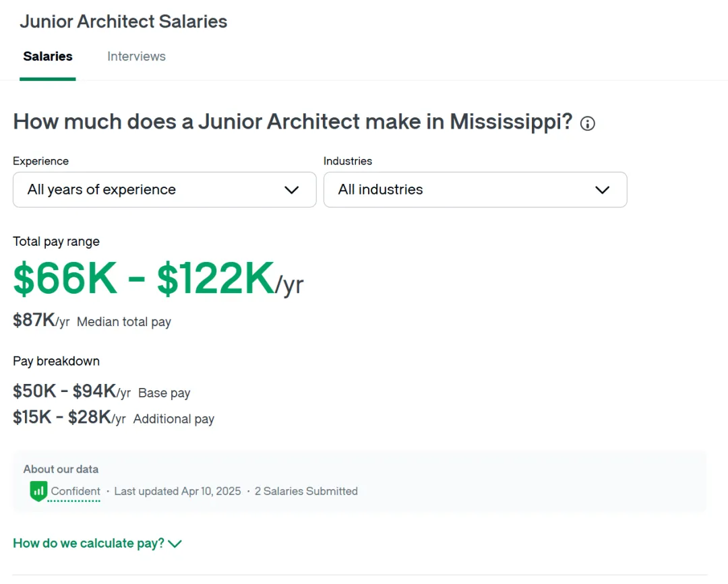The width and height of the screenshot is (728, 584).
Task: Open the All years of experience dropdown
Action: point(164,190)
